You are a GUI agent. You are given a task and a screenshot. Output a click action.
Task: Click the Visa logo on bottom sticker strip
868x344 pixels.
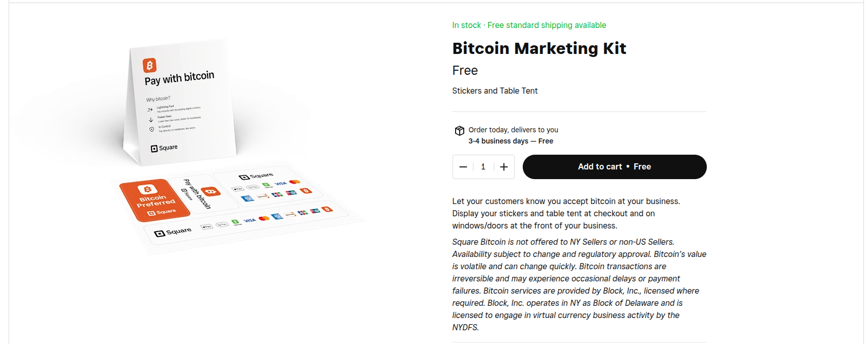coord(250,220)
